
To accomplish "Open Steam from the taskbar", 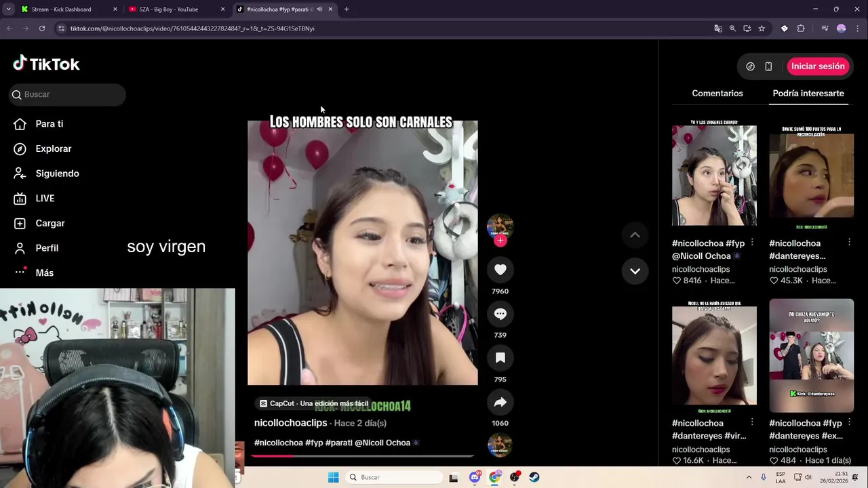I will (x=534, y=477).
